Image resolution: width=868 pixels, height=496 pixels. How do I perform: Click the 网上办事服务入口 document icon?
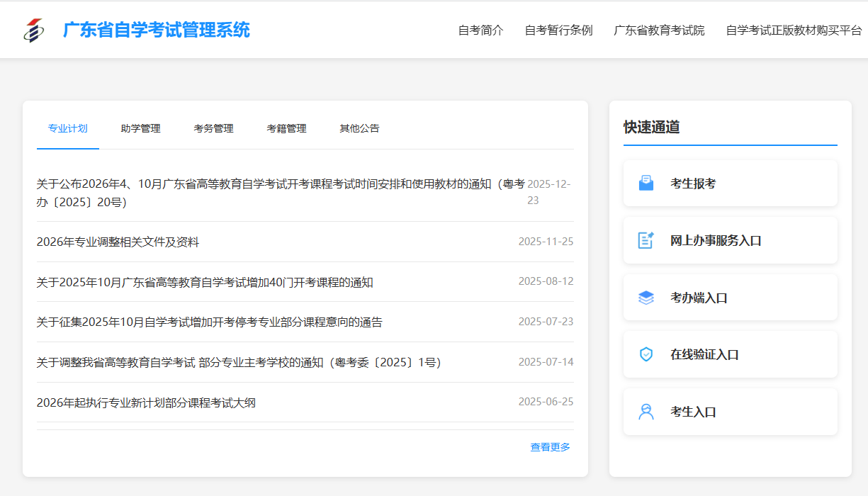coord(646,240)
